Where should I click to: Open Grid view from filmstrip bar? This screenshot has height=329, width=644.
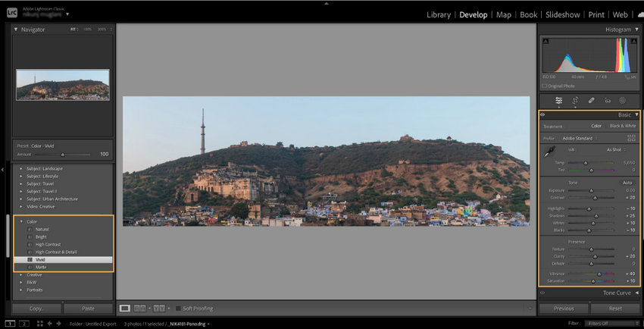click(x=39, y=324)
